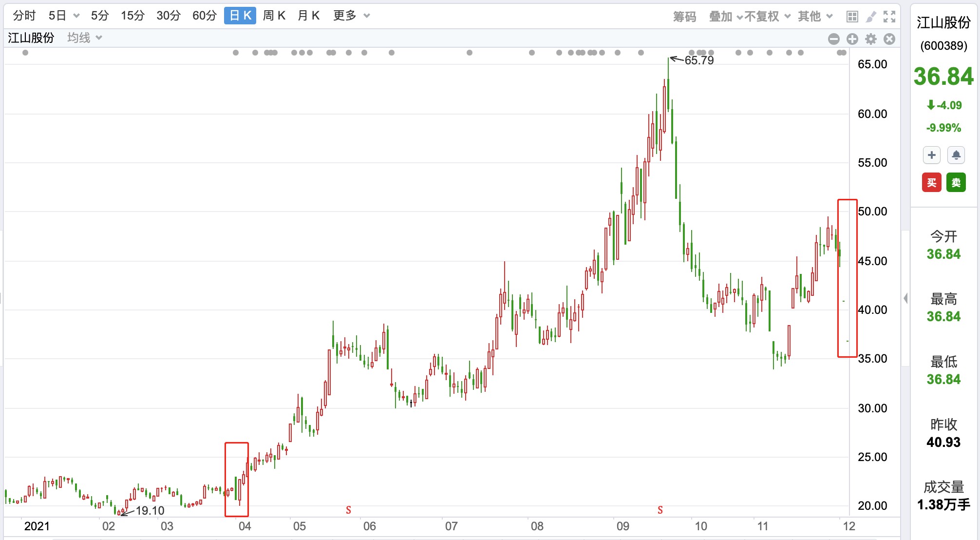Screen dimensions: 980x540
Task: Click the red 买 buy button
Action: coord(931,182)
